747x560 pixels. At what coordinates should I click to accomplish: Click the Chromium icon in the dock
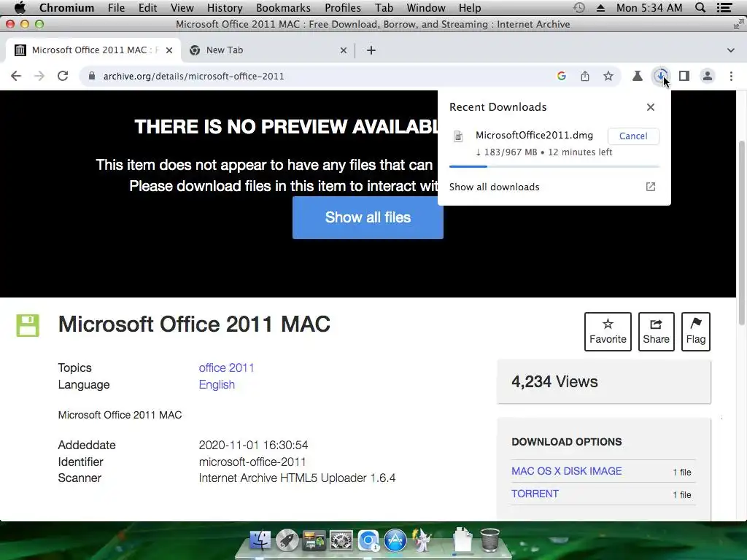368,540
